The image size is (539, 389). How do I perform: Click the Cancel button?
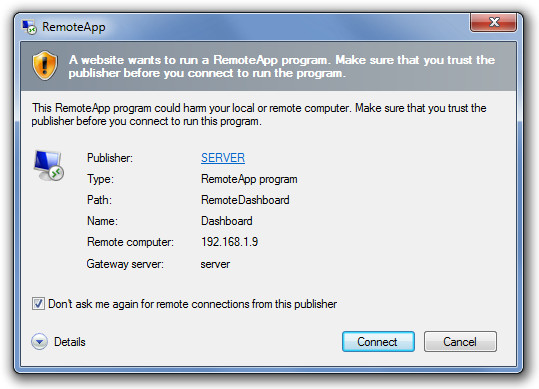[460, 342]
